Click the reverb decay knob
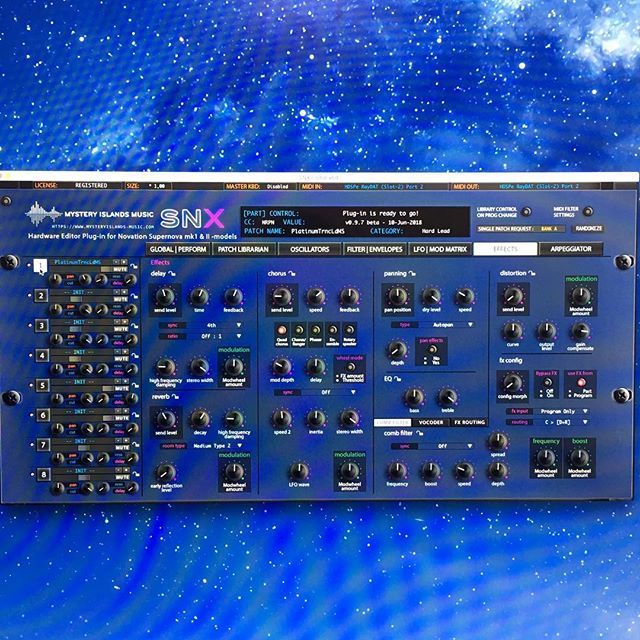640x640 pixels. (x=200, y=419)
